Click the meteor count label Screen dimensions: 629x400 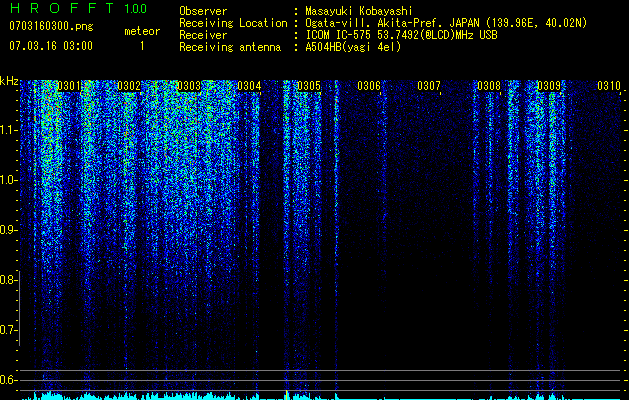142,31
